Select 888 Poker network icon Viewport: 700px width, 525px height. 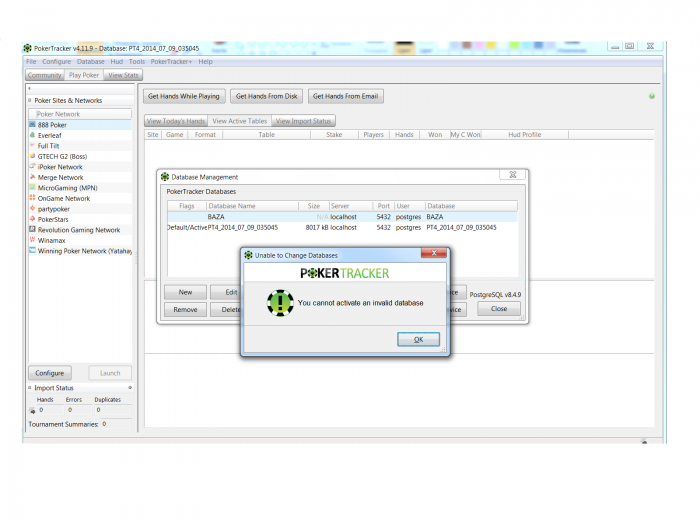pos(32,125)
